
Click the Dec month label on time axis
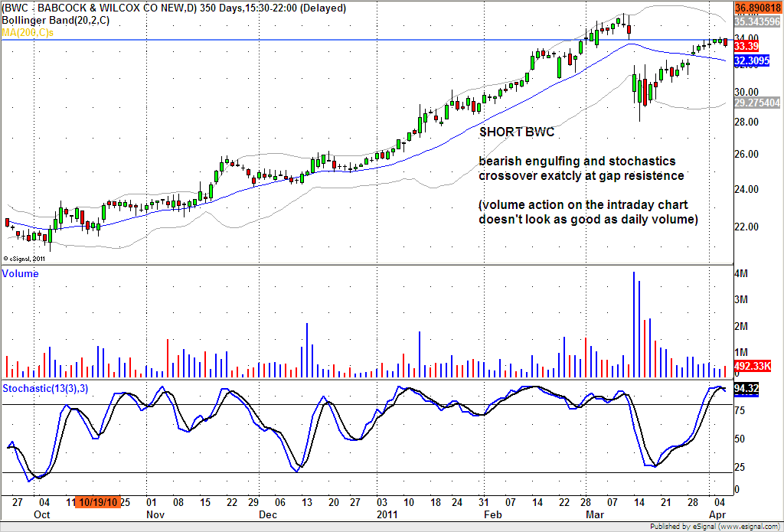pyautogui.click(x=268, y=514)
